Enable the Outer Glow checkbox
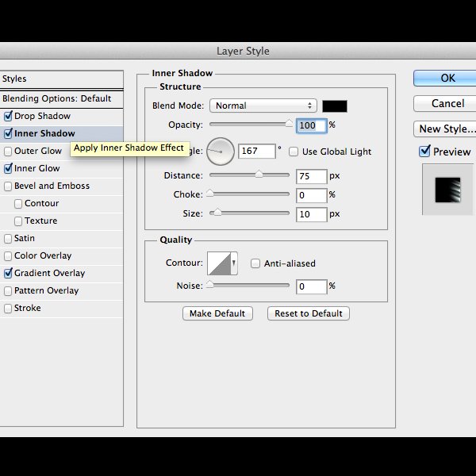The image size is (476, 476). 8,152
